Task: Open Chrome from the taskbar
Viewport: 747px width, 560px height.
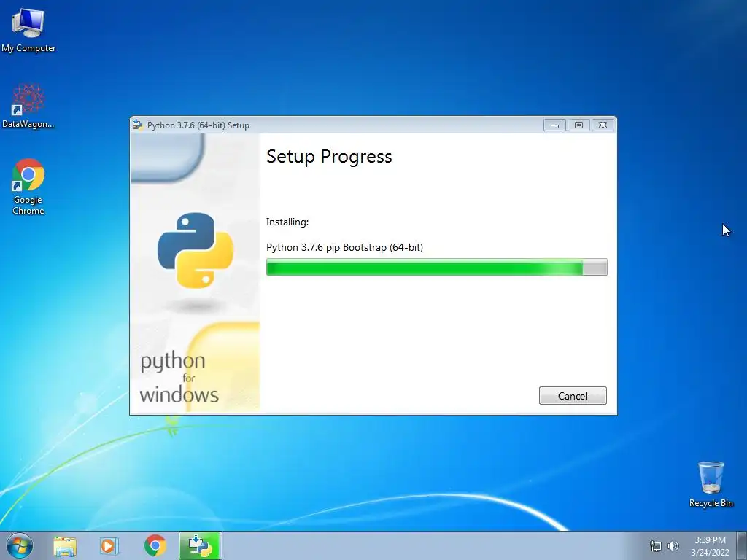Action: (x=155, y=545)
